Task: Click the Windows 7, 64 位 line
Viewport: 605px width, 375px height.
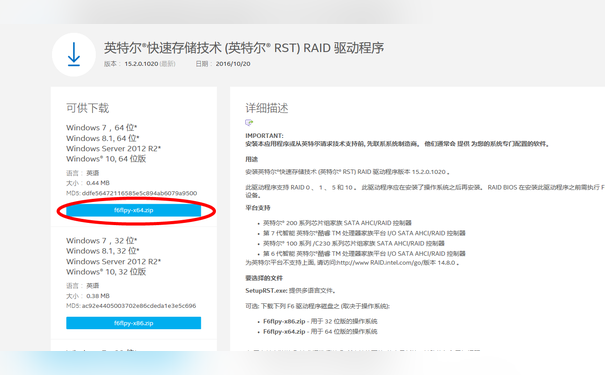Action: (101, 128)
